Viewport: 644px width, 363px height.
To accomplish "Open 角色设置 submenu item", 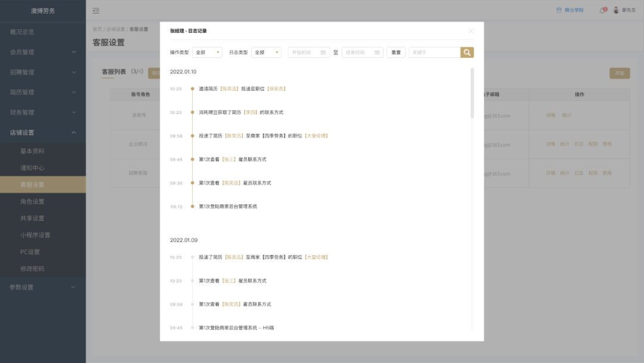I will tap(43, 201).
